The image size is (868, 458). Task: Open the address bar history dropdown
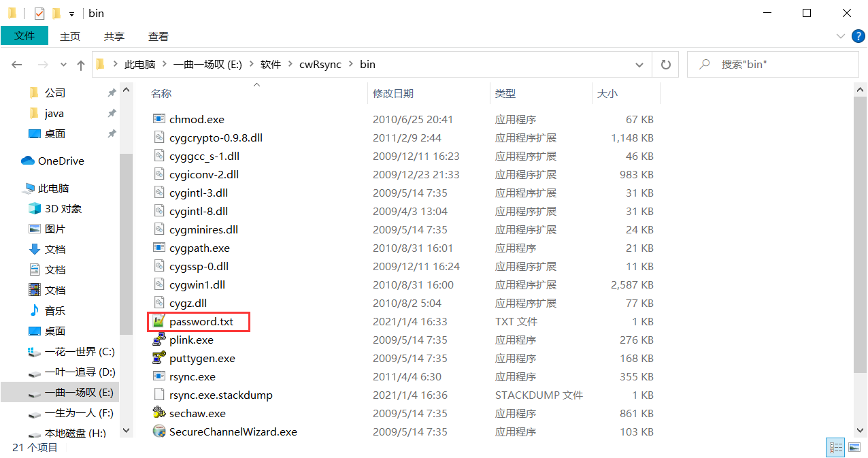pyautogui.click(x=639, y=65)
